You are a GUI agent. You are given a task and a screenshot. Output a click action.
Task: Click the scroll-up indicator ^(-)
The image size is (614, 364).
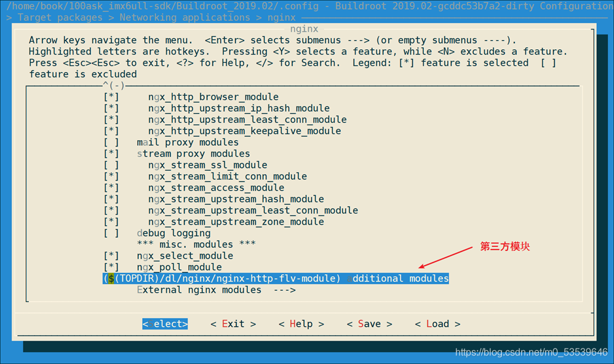pyautogui.click(x=114, y=85)
